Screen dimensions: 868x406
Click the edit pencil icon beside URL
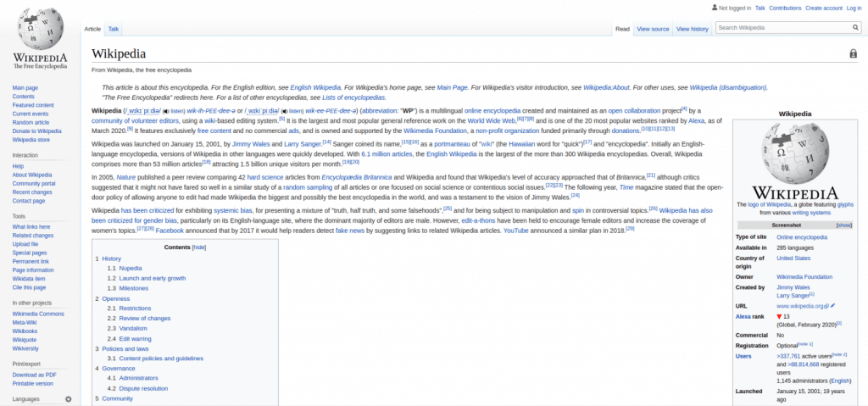832,306
